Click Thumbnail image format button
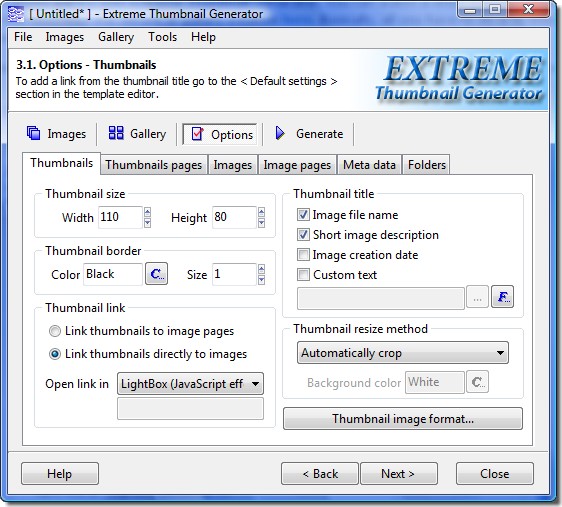 [x=403, y=418]
